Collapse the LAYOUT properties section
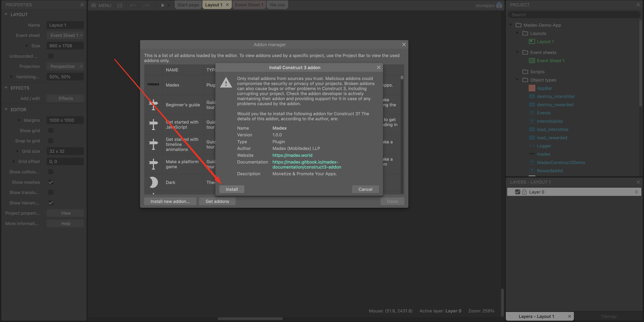Image resolution: width=644 pixels, height=322 pixels. (x=6, y=14)
